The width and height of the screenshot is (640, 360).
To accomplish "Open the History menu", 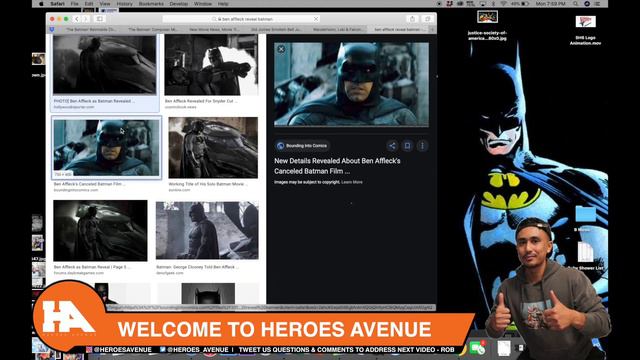I will (124, 4).
